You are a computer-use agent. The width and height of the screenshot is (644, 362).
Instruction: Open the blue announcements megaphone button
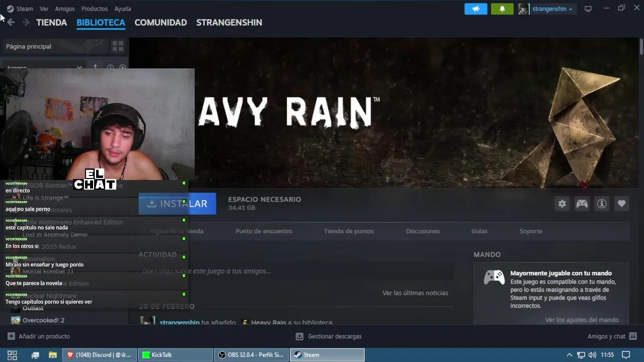[x=475, y=9]
